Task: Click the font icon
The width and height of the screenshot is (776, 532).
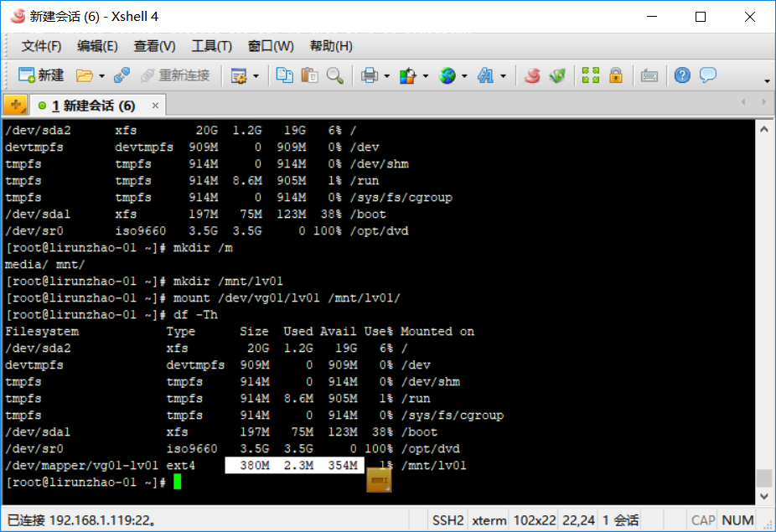Action: click(485, 75)
